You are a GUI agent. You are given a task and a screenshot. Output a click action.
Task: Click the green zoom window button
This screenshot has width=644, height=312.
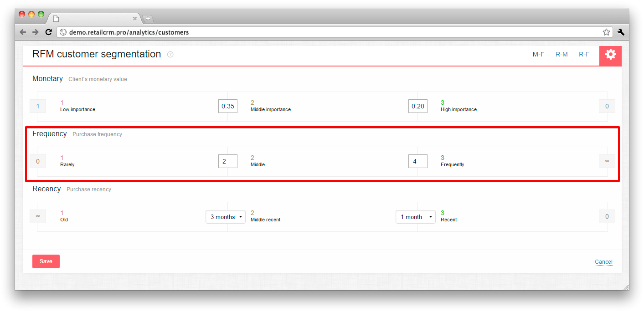pos(41,14)
